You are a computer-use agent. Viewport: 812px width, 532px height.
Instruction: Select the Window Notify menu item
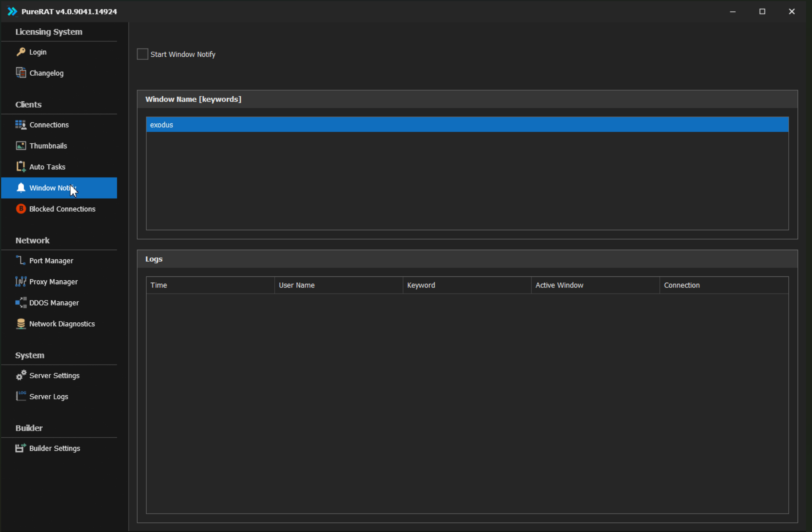coord(59,188)
